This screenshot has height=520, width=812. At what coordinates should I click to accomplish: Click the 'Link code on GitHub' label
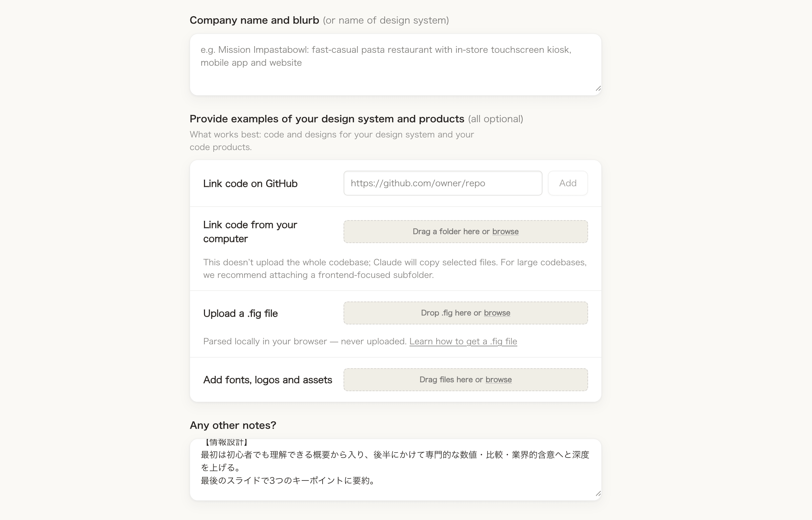click(x=250, y=183)
